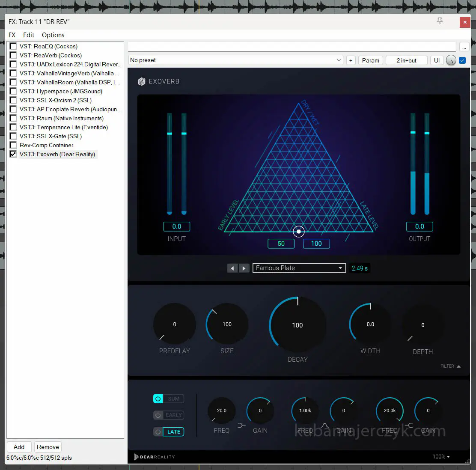Image resolution: width=476 pixels, height=470 pixels.
Task: Click the previous reverb preset arrow
Action: tap(232, 268)
